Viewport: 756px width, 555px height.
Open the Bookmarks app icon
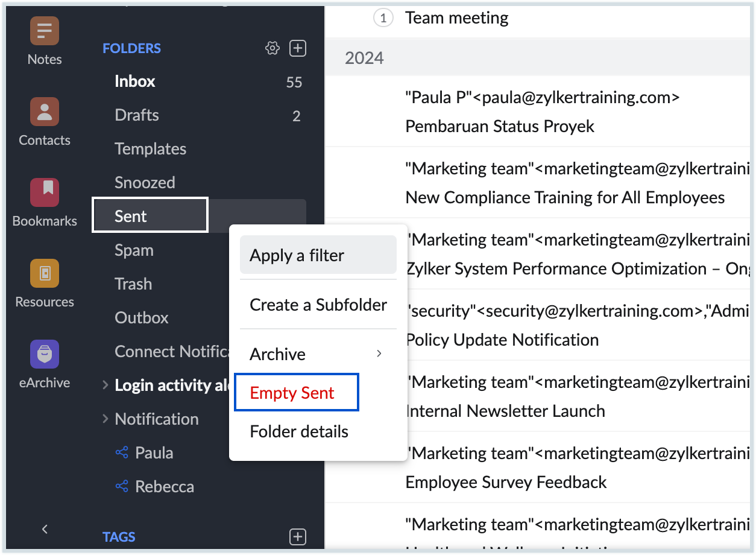point(45,192)
